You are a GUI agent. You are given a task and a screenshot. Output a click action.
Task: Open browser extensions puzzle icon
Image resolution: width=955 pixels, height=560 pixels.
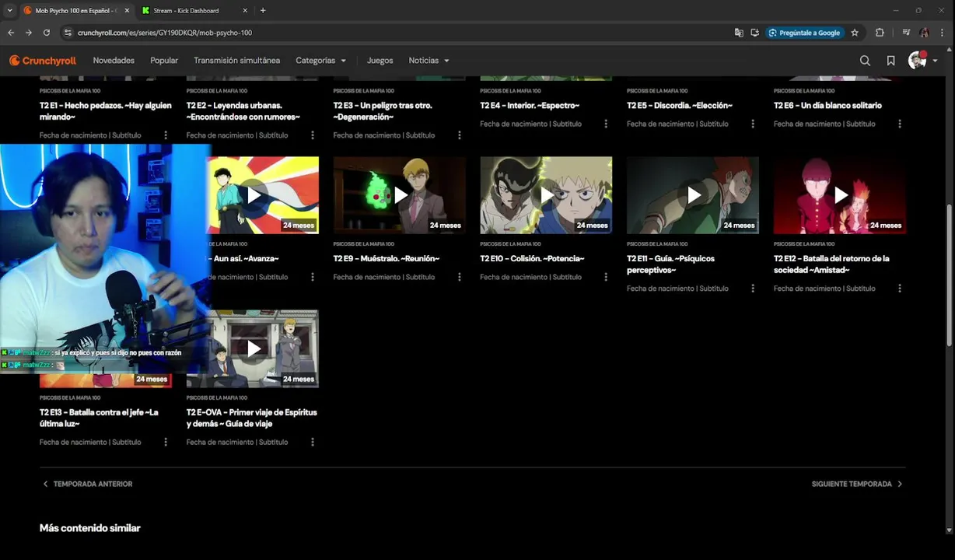click(880, 33)
